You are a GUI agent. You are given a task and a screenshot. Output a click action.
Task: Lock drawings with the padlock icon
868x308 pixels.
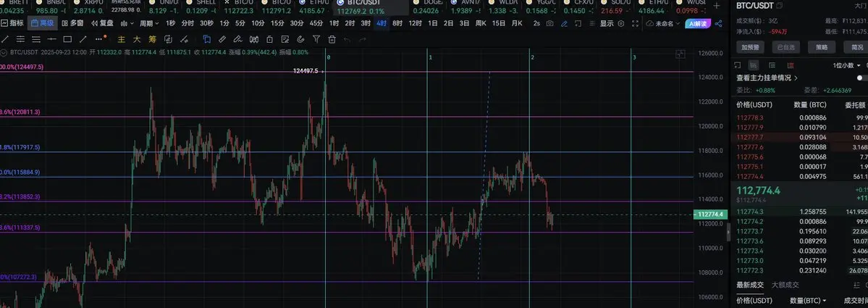click(269, 39)
